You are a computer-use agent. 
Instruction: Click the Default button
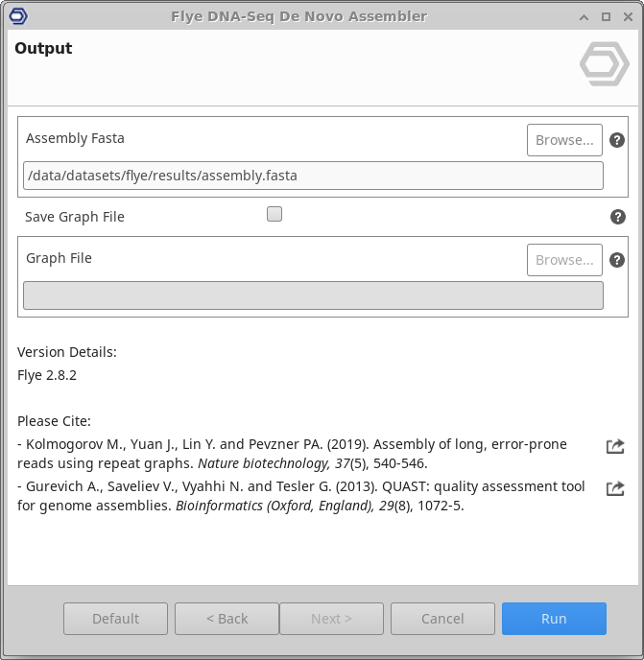115,619
